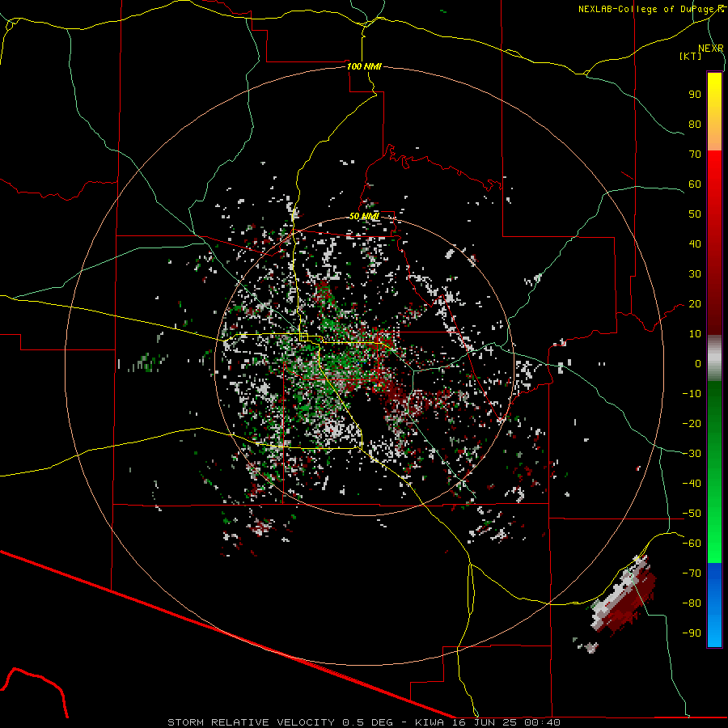The height and width of the screenshot is (728, 728).
Task: Select the positive 30 scale value
Action: (x=695, y=274)
